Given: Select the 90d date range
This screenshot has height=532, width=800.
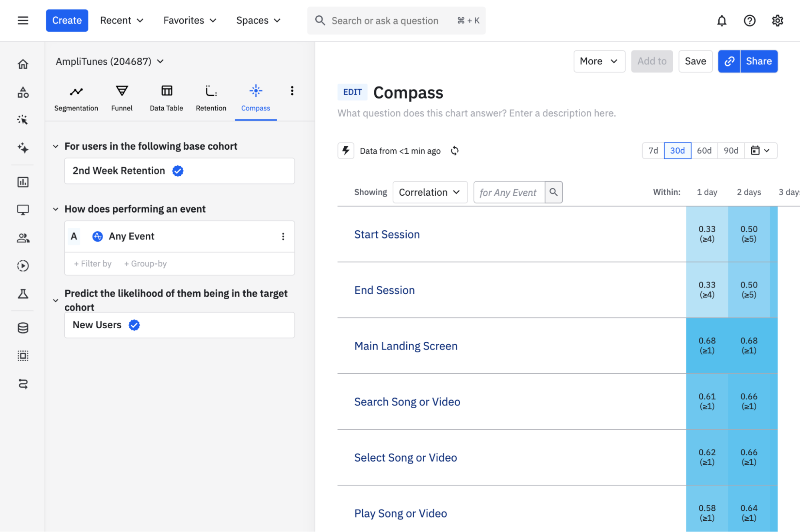Looking at the screenshot, I should coord(731,151).
